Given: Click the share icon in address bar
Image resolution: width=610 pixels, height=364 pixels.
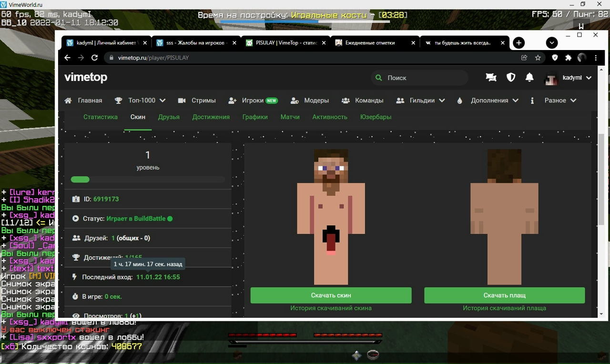Looking at the screenshot, I should (x=524, y=58).
